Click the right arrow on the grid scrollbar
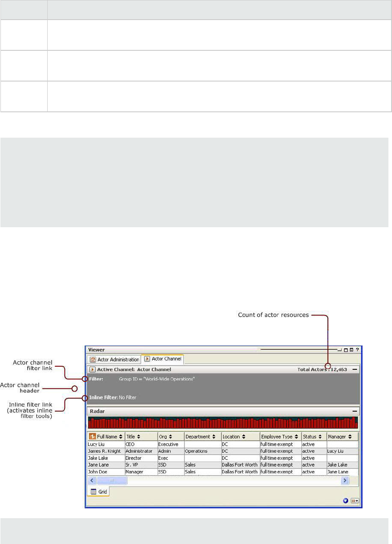This screenshot has height=544, width=392. coord(345,480)
